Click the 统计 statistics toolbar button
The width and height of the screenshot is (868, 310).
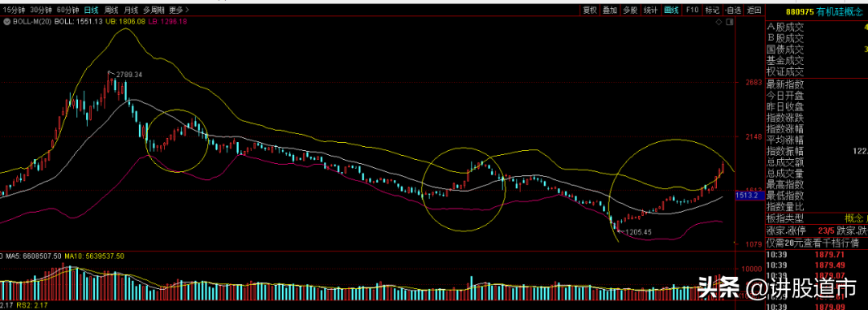pyautogui.click(x=650, y=10)
